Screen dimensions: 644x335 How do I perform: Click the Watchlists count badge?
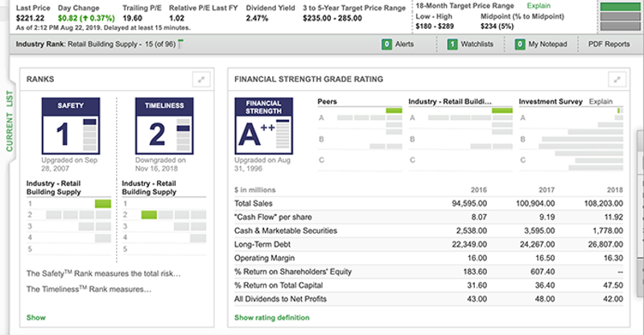click(452, 44)
